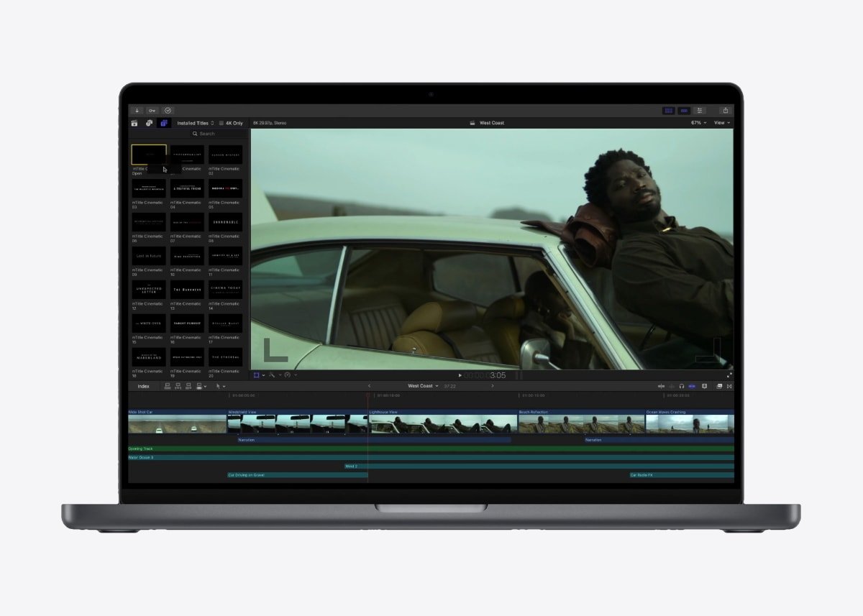This screenshot has width=863, height=616.
Task: Click the Share export icon
Action: coord(725,111)
